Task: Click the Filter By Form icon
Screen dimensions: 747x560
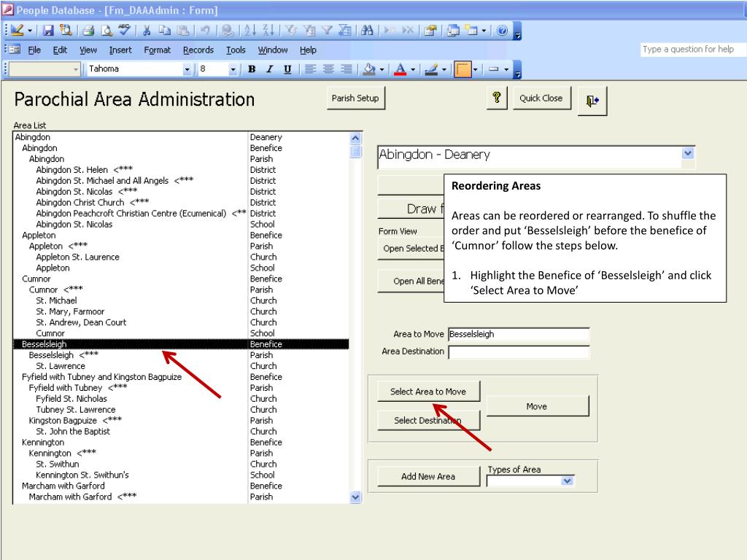Action: (x=309, y=31)
